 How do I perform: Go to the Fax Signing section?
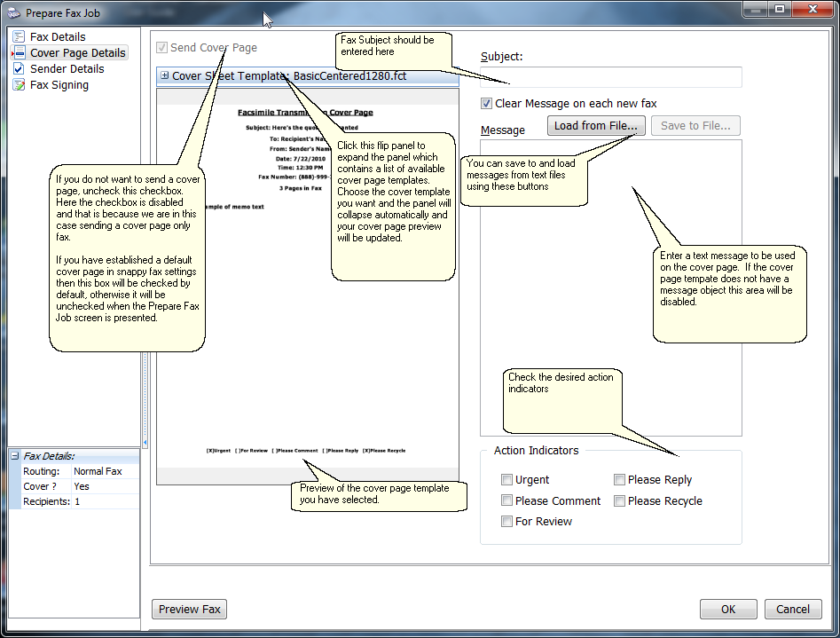coord(59,85)
